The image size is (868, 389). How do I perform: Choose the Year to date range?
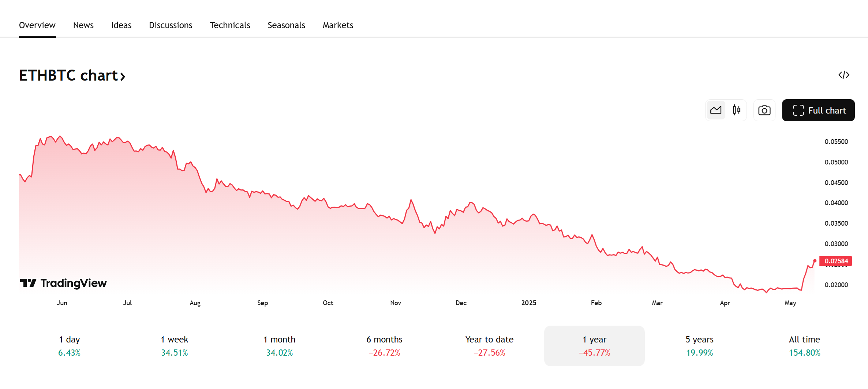tap(489, 346)
